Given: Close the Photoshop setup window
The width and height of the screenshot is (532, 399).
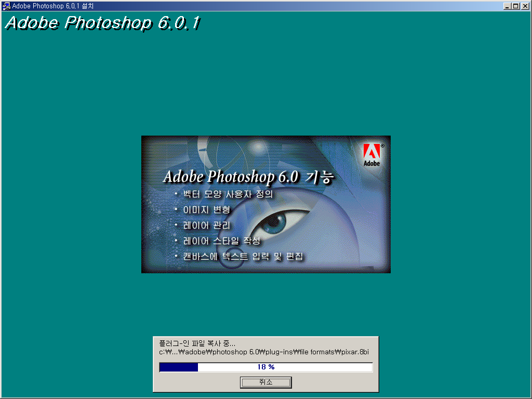Looking at the screenshot, I should [x=525, y=6].
